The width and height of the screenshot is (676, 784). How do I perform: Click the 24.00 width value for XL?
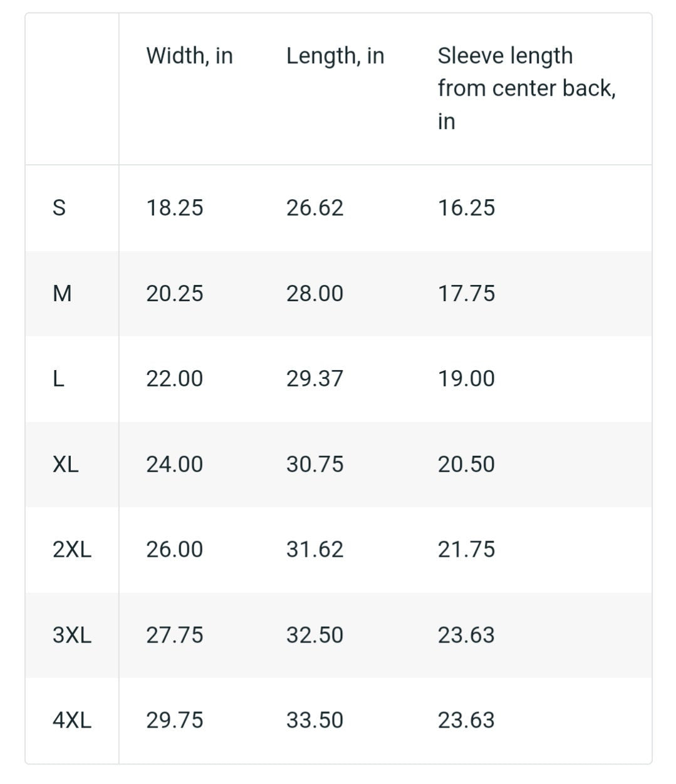pos(175,464)
